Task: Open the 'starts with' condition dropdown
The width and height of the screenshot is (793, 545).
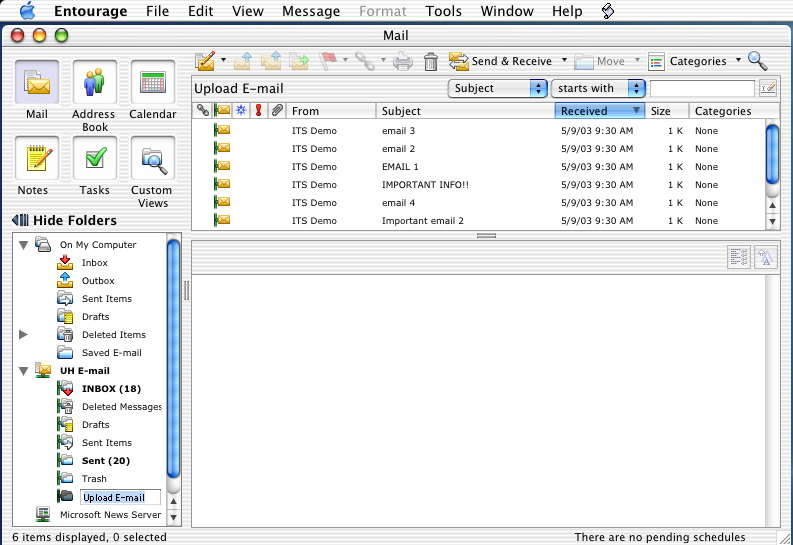Action: (x=598, y=88)
